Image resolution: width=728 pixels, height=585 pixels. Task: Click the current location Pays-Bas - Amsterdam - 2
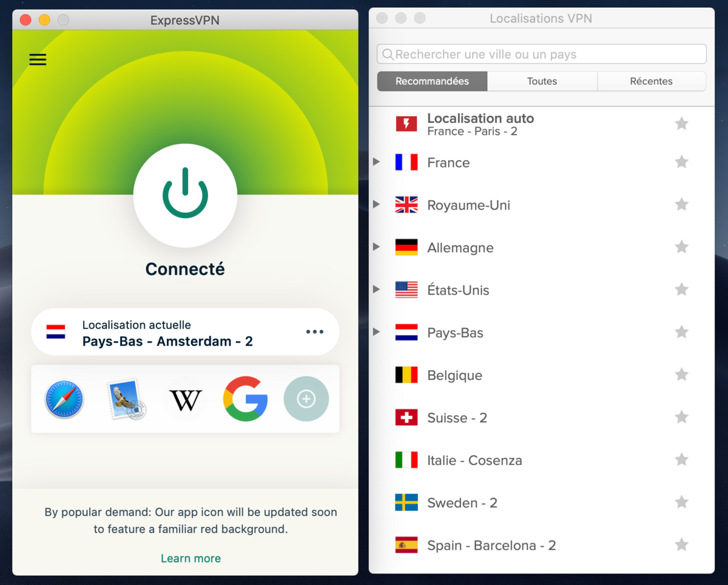tap(185, 332)
